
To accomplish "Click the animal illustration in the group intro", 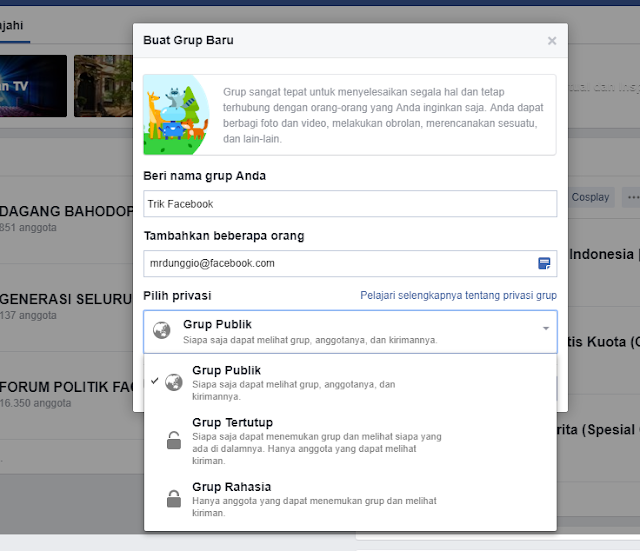I will (176, 115).
